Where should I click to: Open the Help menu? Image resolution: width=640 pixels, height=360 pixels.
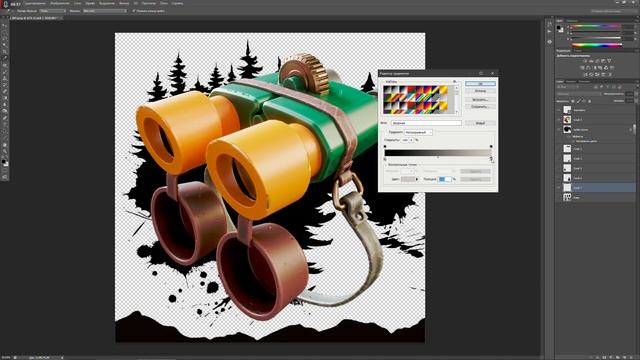click(x=177, y=3)
